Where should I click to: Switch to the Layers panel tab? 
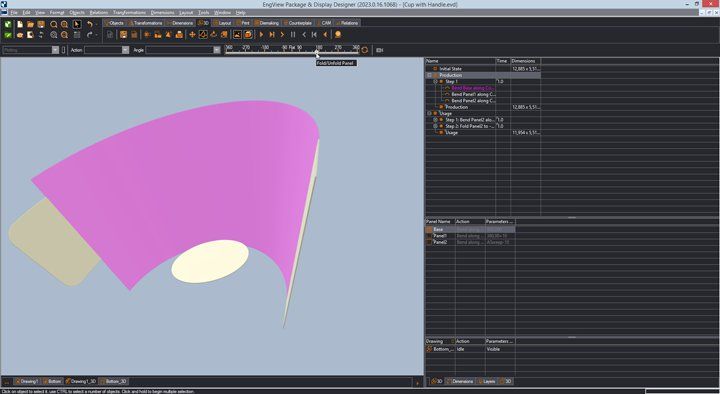[487, 381]
